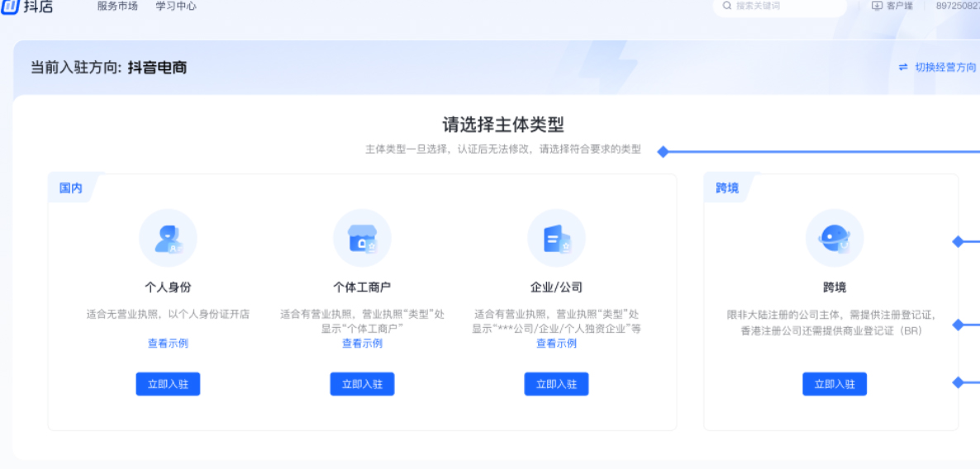
Task: Click the 客户端 download icon
Action: (x=878, y=6)
